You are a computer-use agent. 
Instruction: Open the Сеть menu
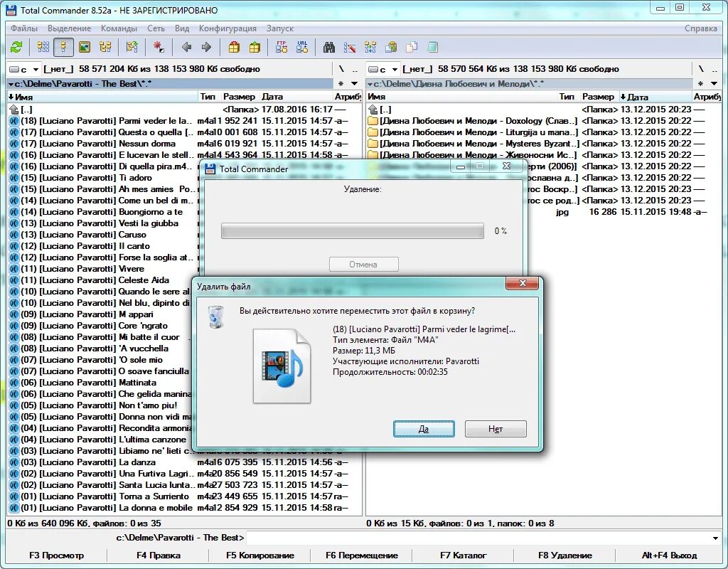(x=156, y=28)
